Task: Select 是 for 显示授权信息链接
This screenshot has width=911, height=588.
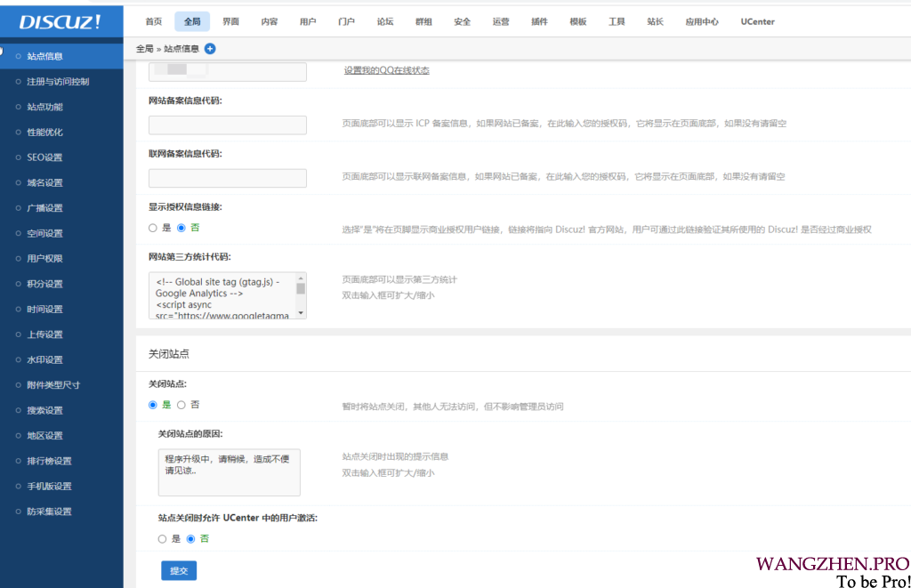Action: point(153,228)
